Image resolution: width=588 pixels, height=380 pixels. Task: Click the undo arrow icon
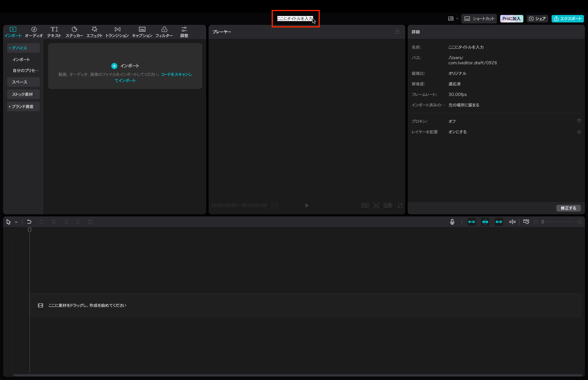[x=29, y=222]
